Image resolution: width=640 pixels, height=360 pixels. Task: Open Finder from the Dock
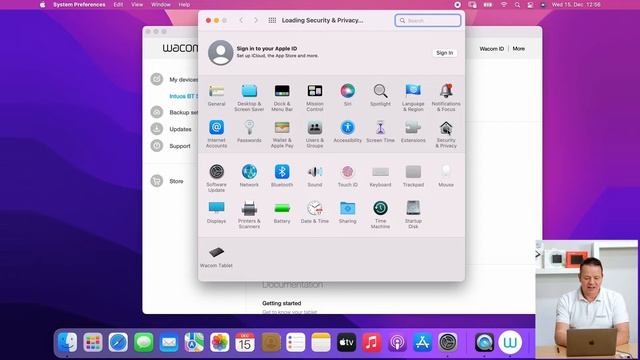[67, 342]
